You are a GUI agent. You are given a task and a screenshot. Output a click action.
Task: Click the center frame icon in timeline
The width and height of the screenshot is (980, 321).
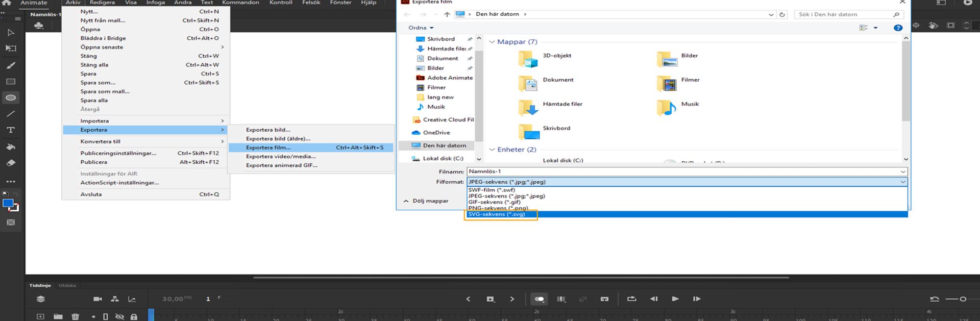[604, 299]
